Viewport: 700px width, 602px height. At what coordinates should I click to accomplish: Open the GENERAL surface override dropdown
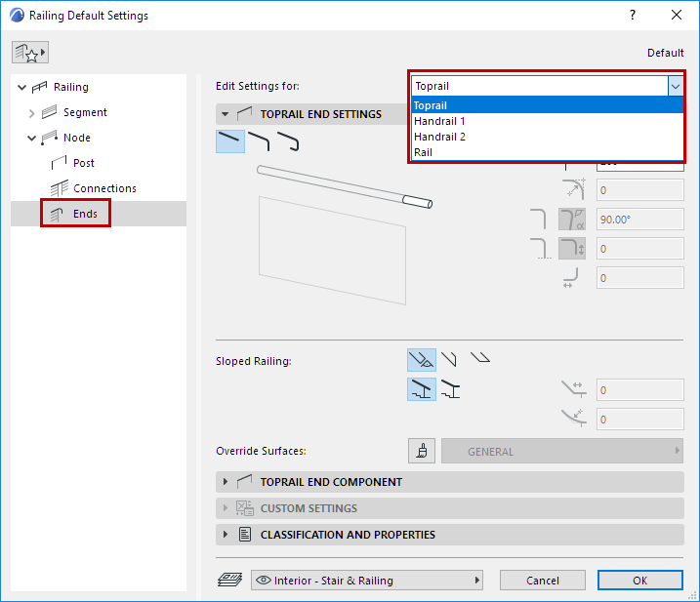point(562,451)
